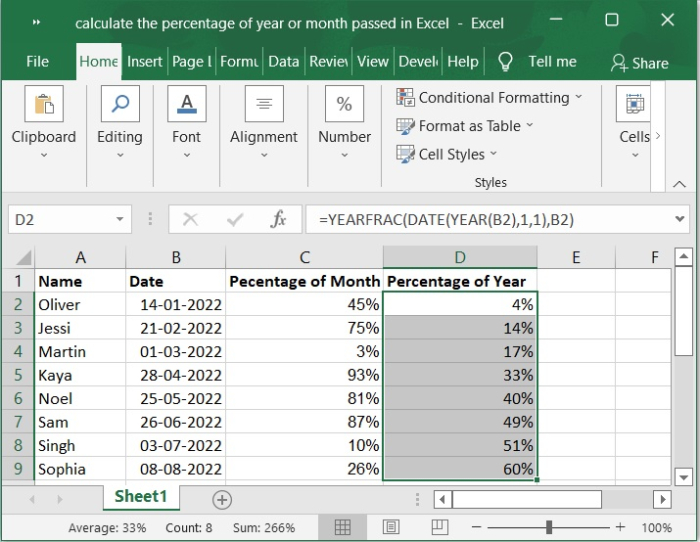The height and width of the screenshot is (542, 700).
Task: Open the Clipboard paste icon group
Action: coord(44,104)
